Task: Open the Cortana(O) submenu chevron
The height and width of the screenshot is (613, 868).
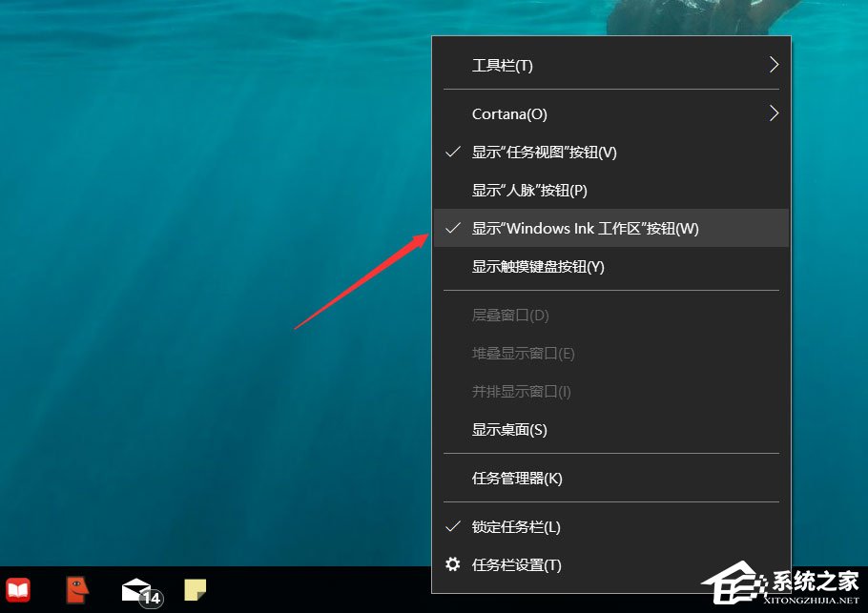Action: [774, 112]
